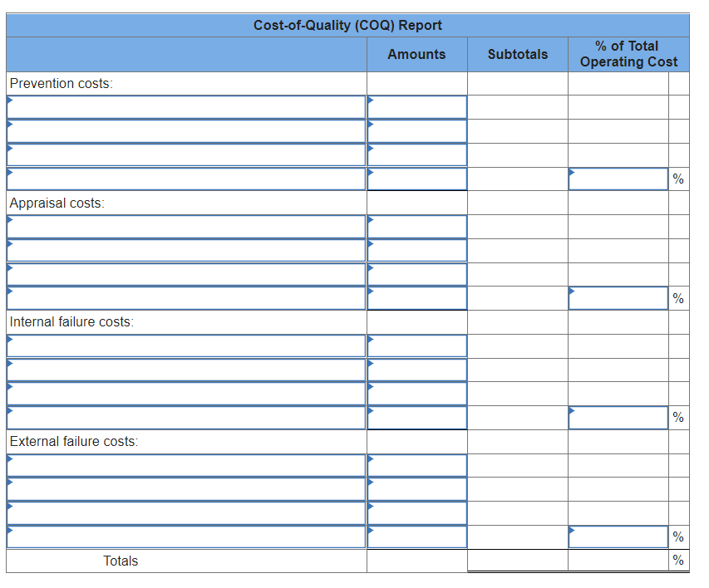This screenshot has height=588, width=709.
Task: Click first Internal failure costs amount field
Action: point(417,346)
